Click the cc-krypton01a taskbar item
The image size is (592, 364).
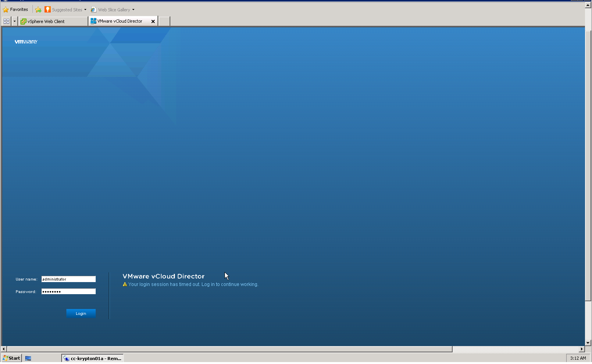pos(92,358)
